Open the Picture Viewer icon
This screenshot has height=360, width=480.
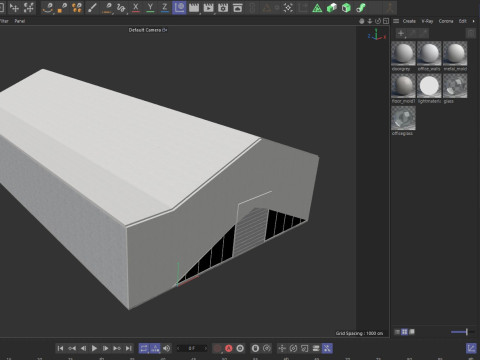coord(238,8)
